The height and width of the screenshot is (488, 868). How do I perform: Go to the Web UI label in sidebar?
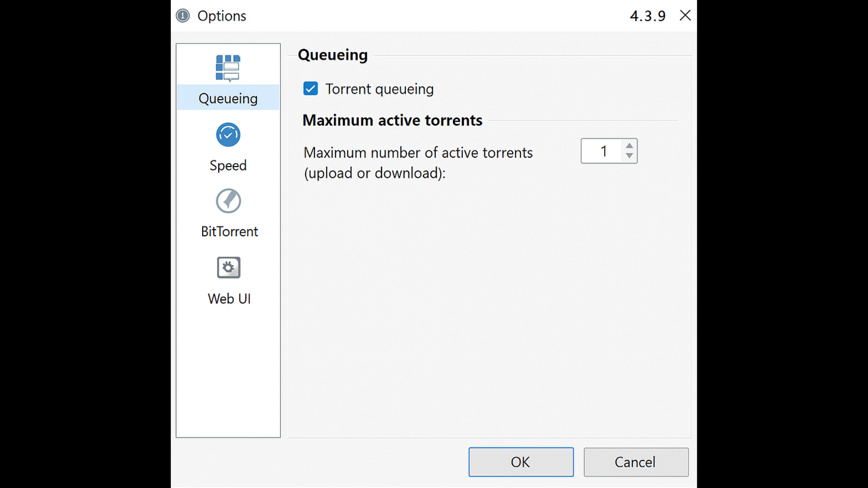point(229,299)
